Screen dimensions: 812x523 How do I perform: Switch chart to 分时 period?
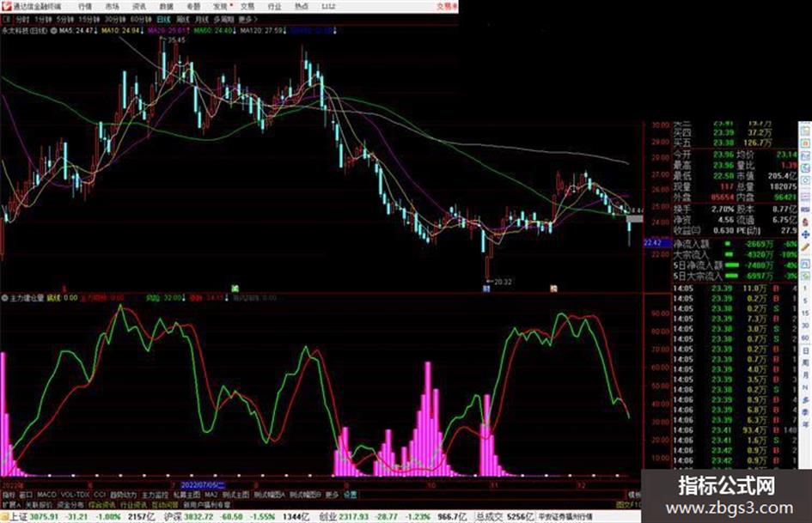[x=21, y=20]
